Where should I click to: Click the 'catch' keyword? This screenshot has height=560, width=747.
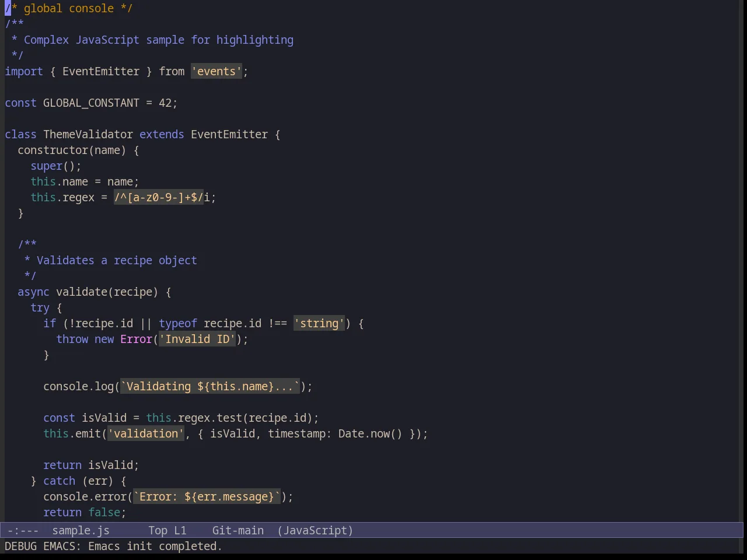59,481
